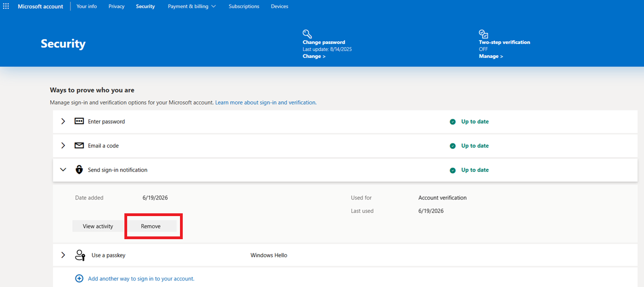Click the Last update: 8/14/2025 text
The height and width of the screenshot is (287, 644).
(x=328, y=49)
